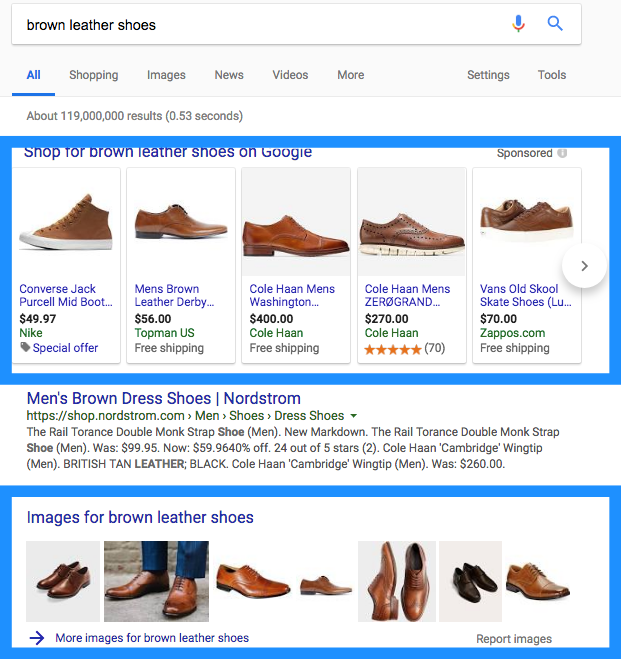Click the $70.00 price
This screenshot has height=659, width=621.
(x=499, y=319)
